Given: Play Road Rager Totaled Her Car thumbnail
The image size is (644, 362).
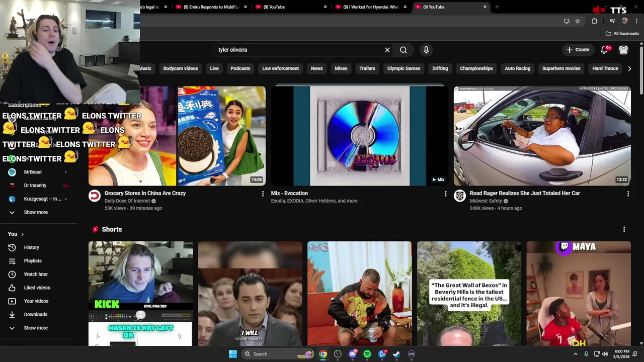Looking at the screenshot, I should [x=542, y=136].
